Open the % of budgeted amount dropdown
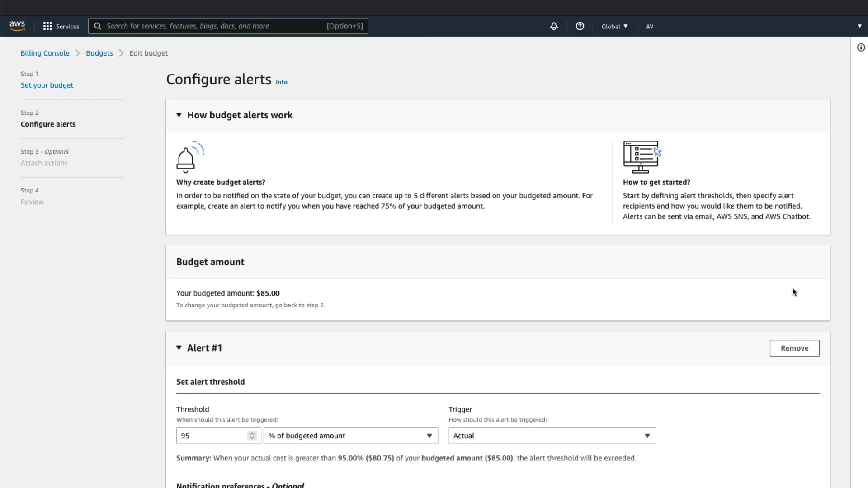 pos(350,436)
